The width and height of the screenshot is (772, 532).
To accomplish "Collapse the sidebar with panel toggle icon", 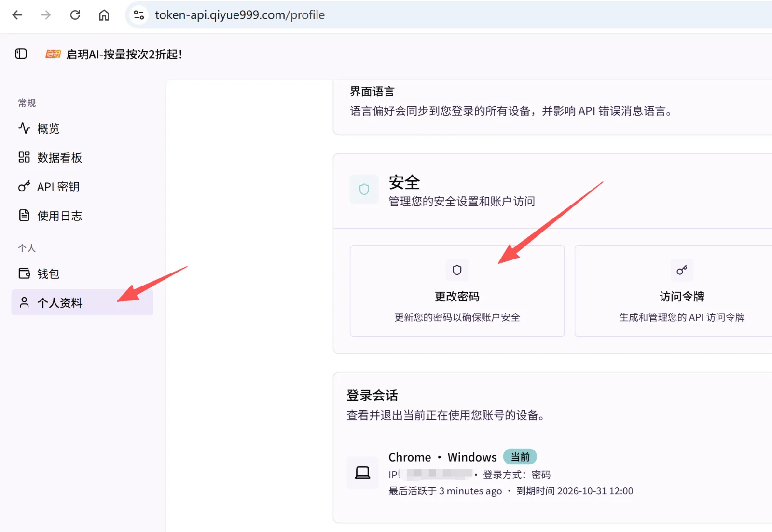I will [21, 54].
